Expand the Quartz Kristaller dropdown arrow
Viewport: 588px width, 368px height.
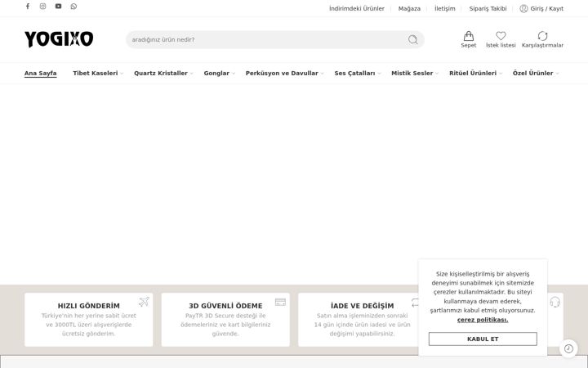tap(192, 74)
